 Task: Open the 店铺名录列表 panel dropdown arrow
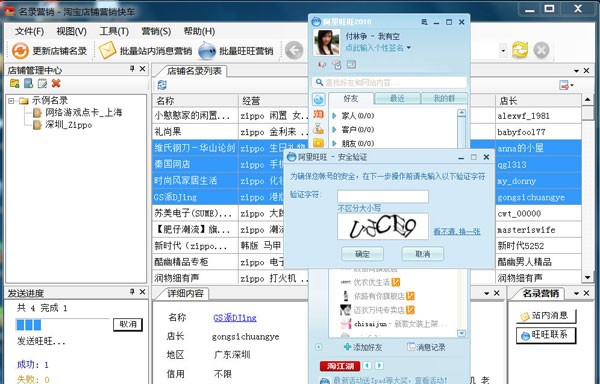pos(576,71)
